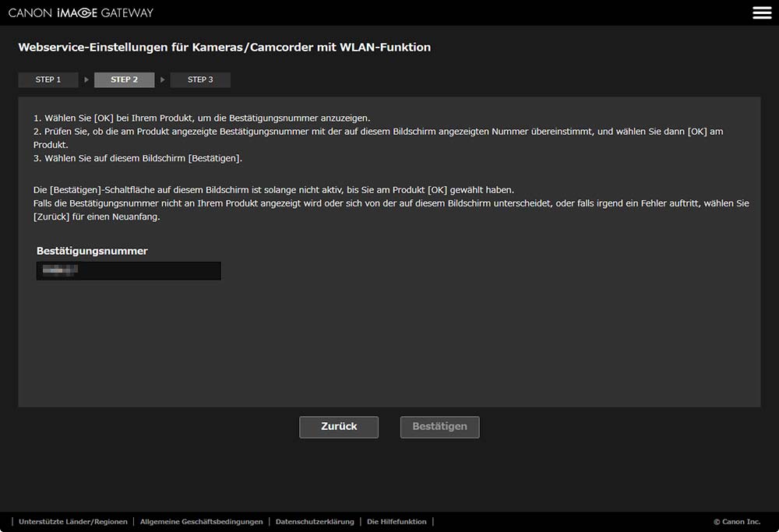The image size is (779, 532).
Task: Click the arrow between STEP 1 and STEP 2
Action: click(x=86, y=80)
